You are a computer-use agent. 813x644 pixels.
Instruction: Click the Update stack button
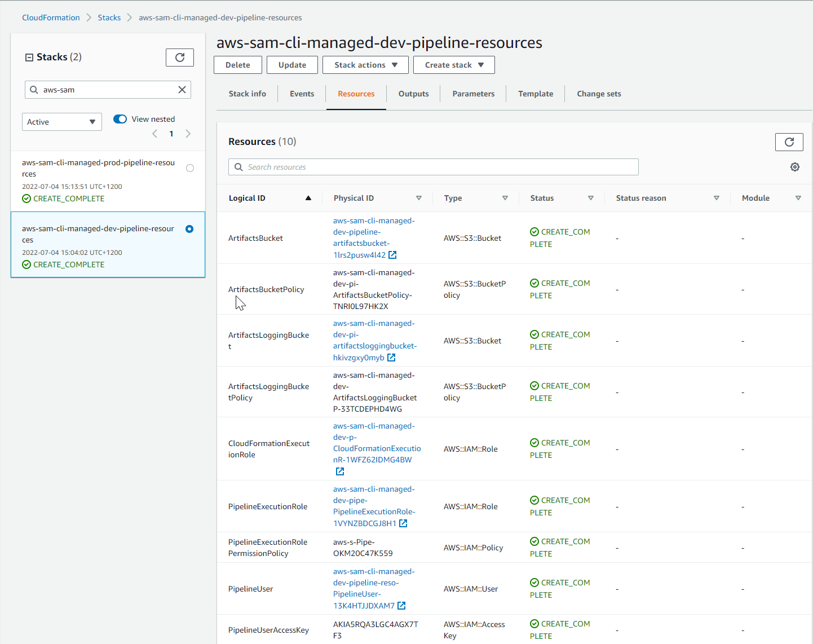pos(292,65)
